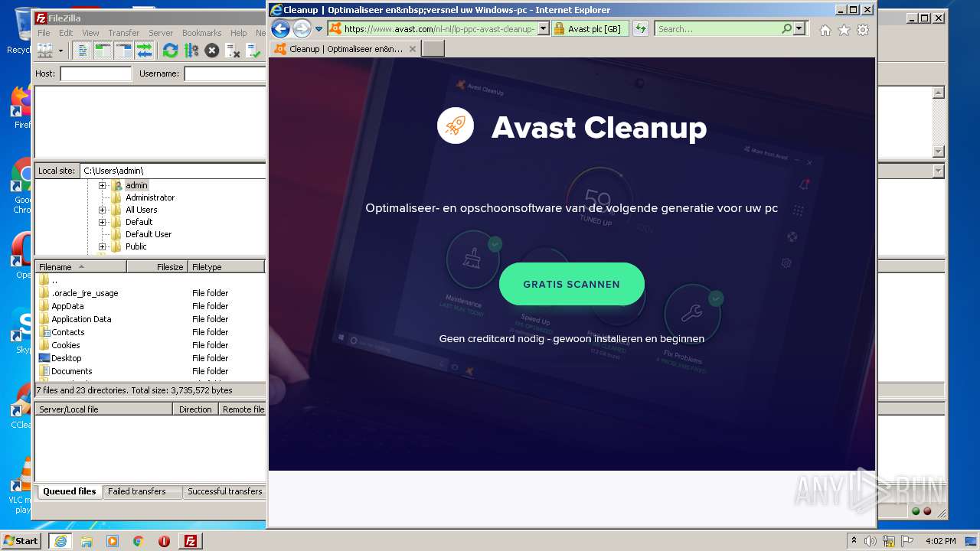The image size is (980, 551).
Task: Switch to Queued files tab
Action: (69, 491)
